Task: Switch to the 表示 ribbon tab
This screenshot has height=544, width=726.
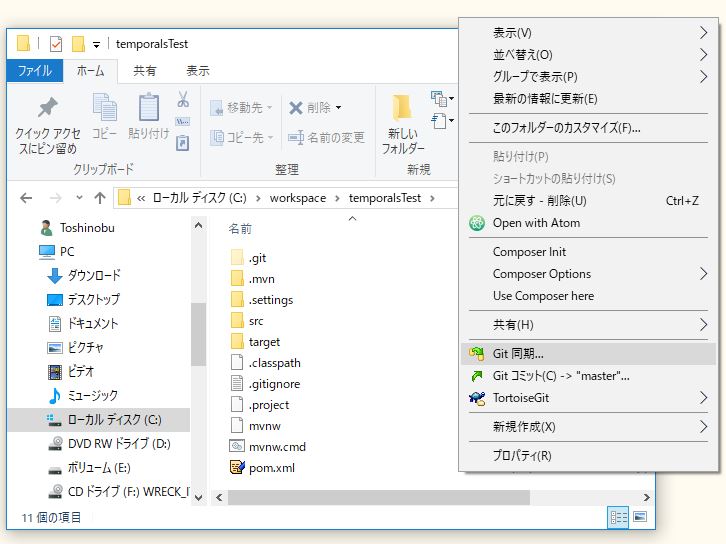Action: click(198, 71)
